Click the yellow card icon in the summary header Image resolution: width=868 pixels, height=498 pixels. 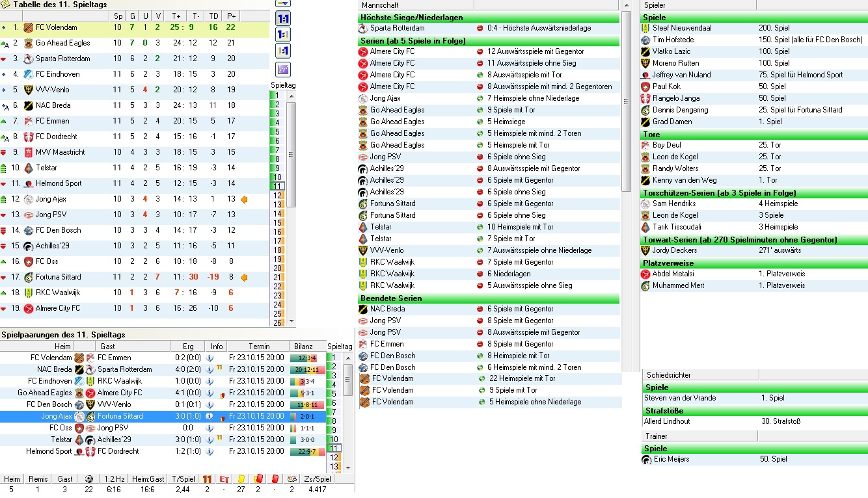241,479
